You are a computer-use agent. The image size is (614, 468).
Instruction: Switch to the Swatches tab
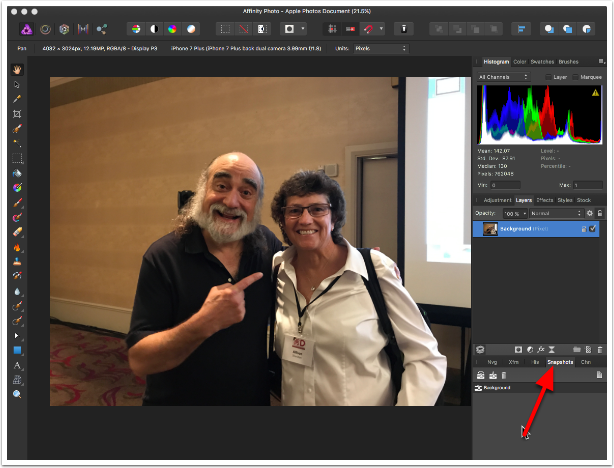point(544,62)
